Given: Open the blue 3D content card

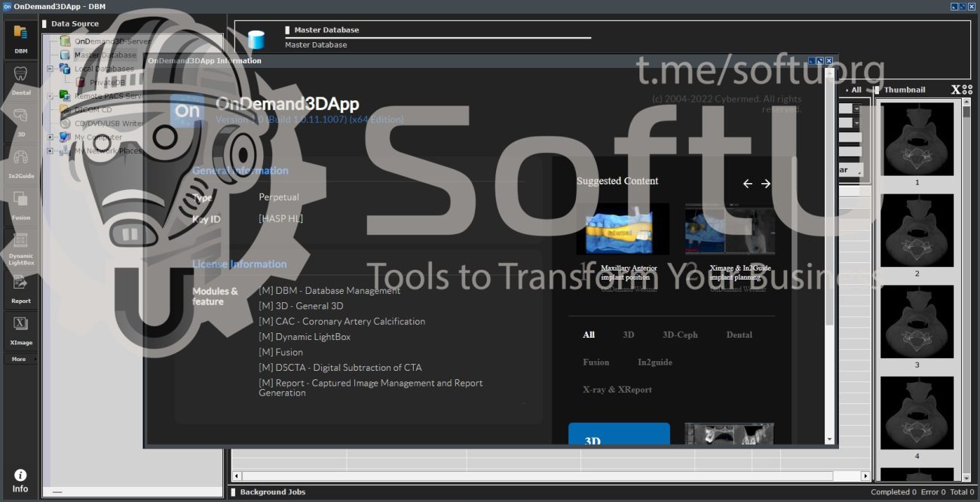Looking at the screenshot, I should pos(619,433).
